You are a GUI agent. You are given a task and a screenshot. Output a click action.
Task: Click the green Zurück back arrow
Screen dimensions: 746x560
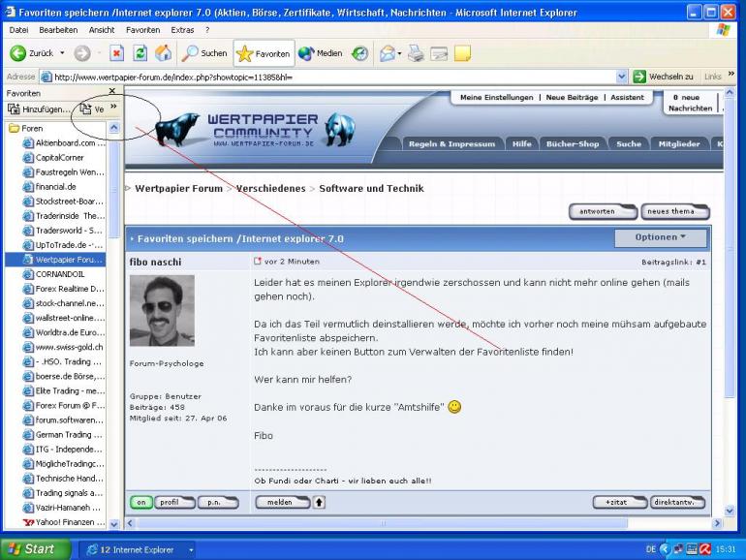click(x=18, y=53)
